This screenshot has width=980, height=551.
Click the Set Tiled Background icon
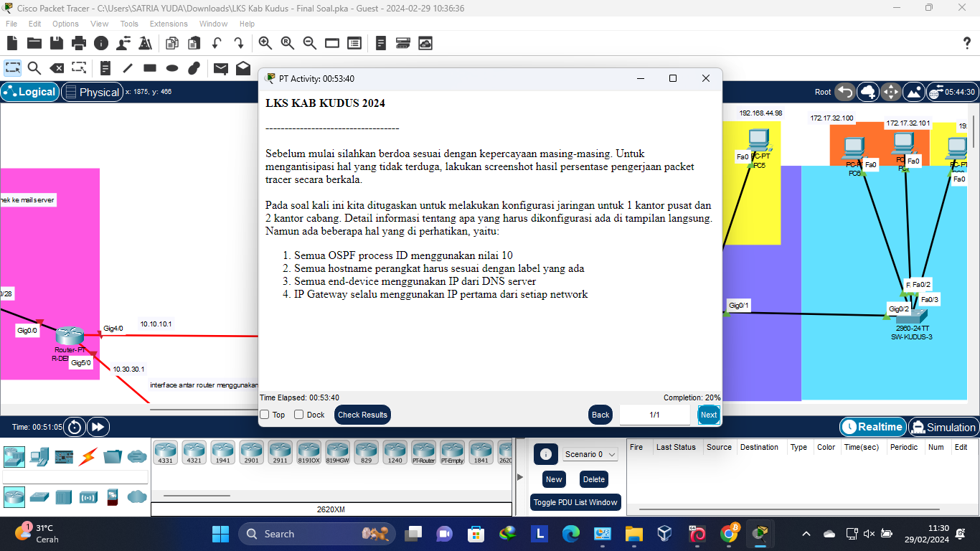[914, 92]
